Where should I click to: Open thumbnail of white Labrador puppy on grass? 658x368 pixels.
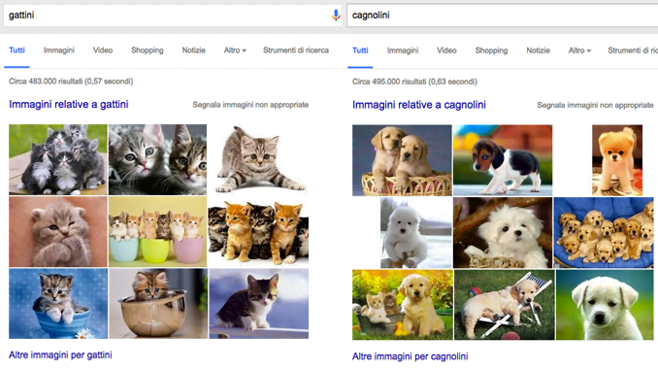[x=605, y=305]
